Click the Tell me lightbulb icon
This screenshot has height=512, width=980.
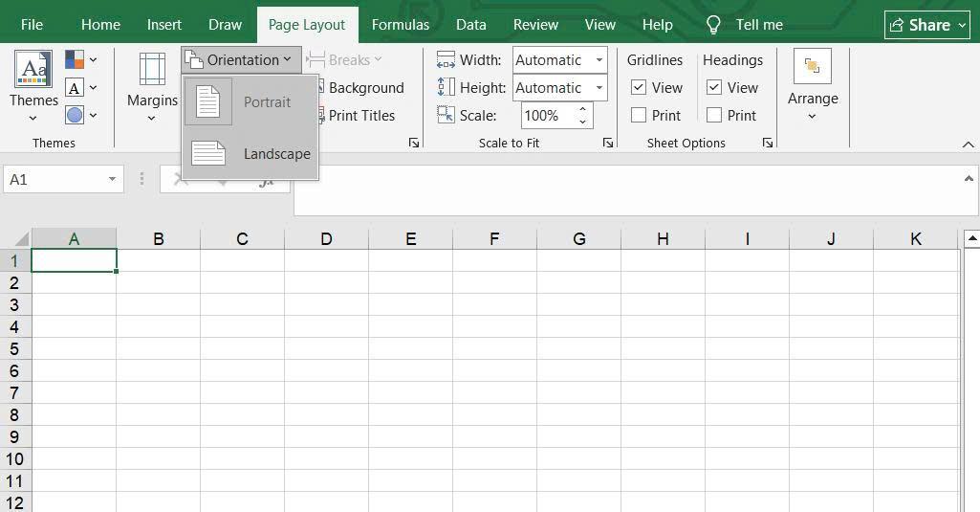pos(713,25)
